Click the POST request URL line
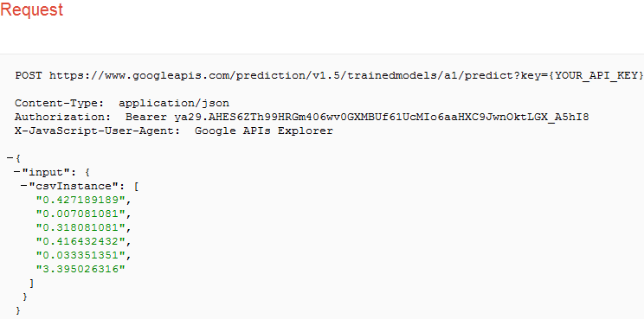The image size is (644, 319). [x=329, y=75]
